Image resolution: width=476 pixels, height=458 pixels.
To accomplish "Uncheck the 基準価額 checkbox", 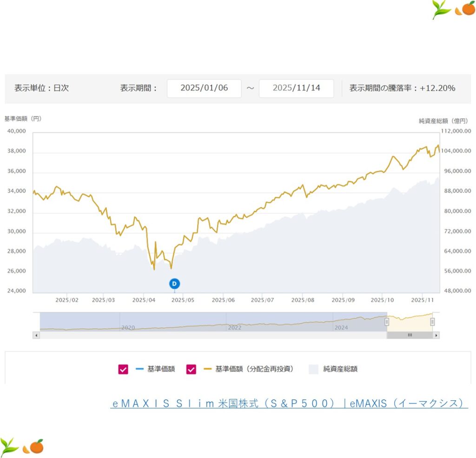I will point(123,369).
